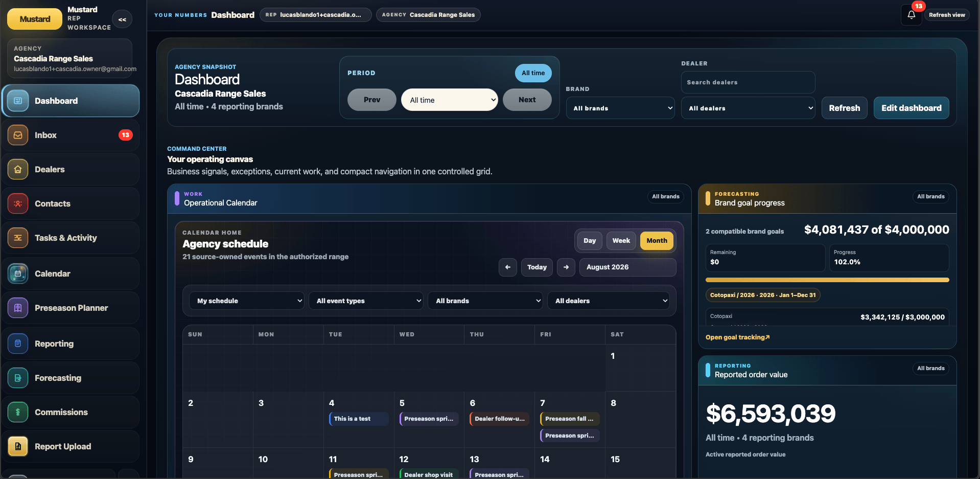Open the All dealers filter dropdown in header

pos(748,108)
